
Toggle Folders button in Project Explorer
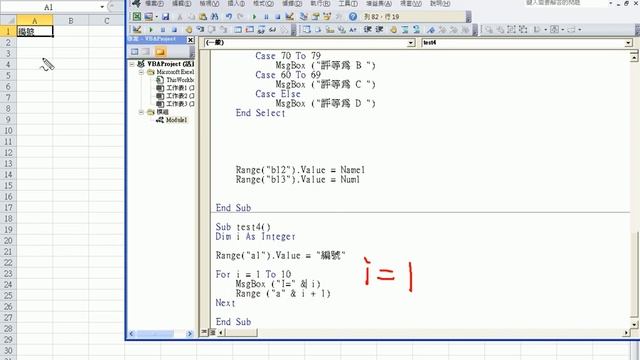(160, 51)
